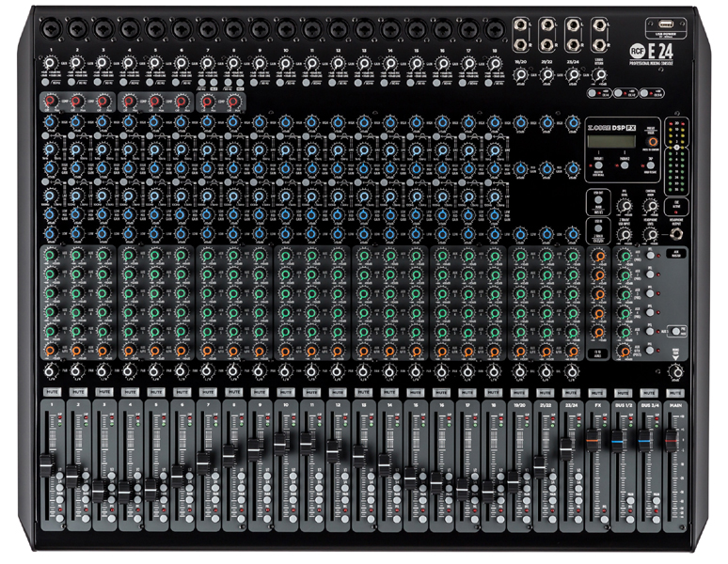Click the USB power port

pyautogui.click(x=665, y=23)
